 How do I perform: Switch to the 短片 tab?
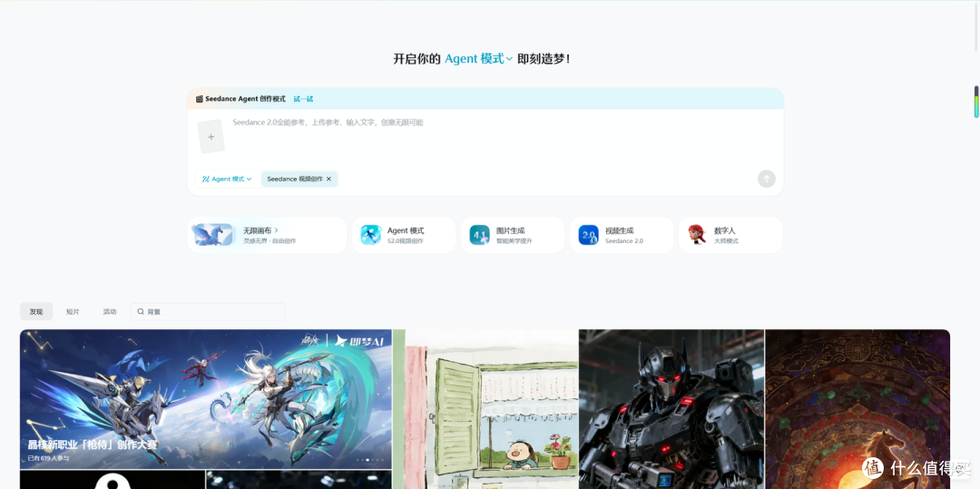coord(73,312)
